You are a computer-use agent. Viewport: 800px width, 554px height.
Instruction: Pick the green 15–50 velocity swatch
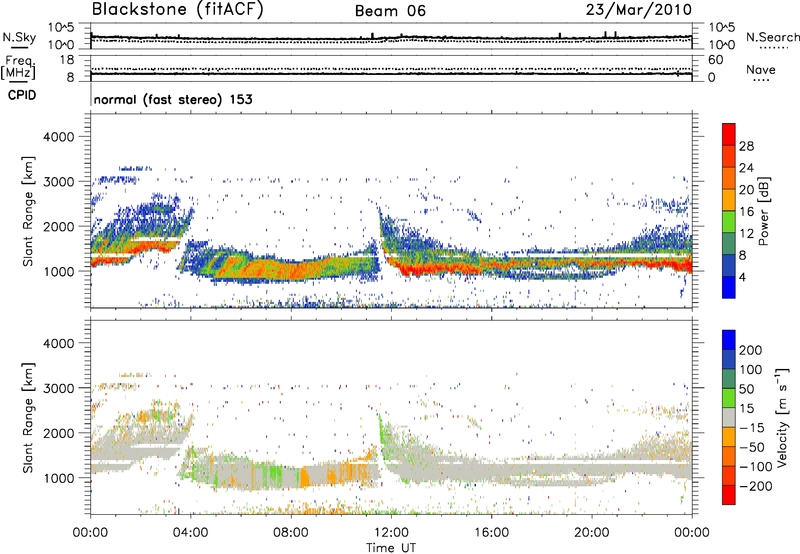pos(729,398)
